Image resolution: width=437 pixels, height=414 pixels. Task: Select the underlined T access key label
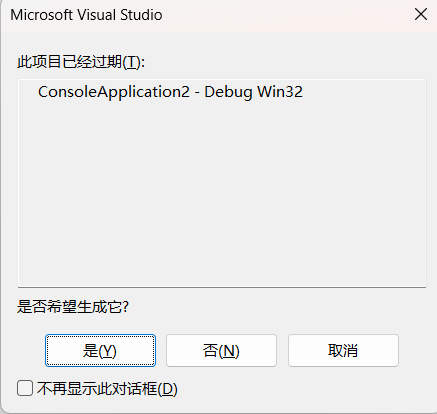132,62
